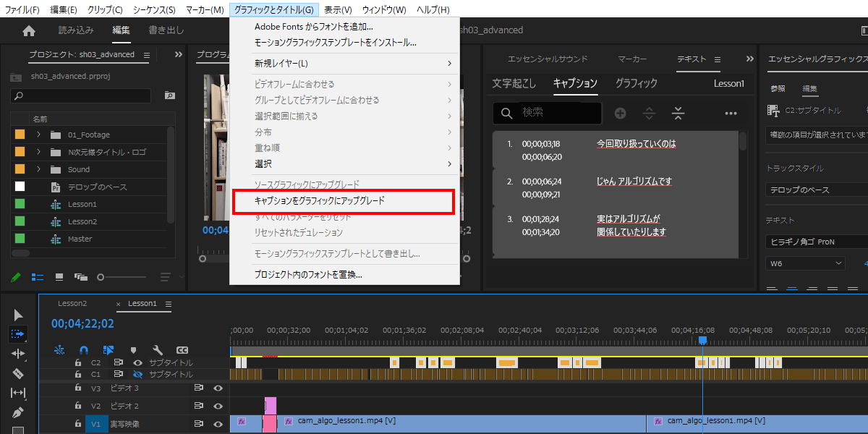
Task: Switch project panel to icon view
Action: 59,276
